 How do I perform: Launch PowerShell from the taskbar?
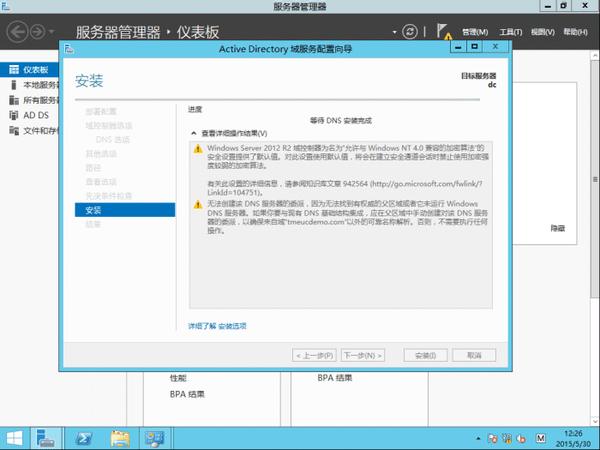[84, 439]
